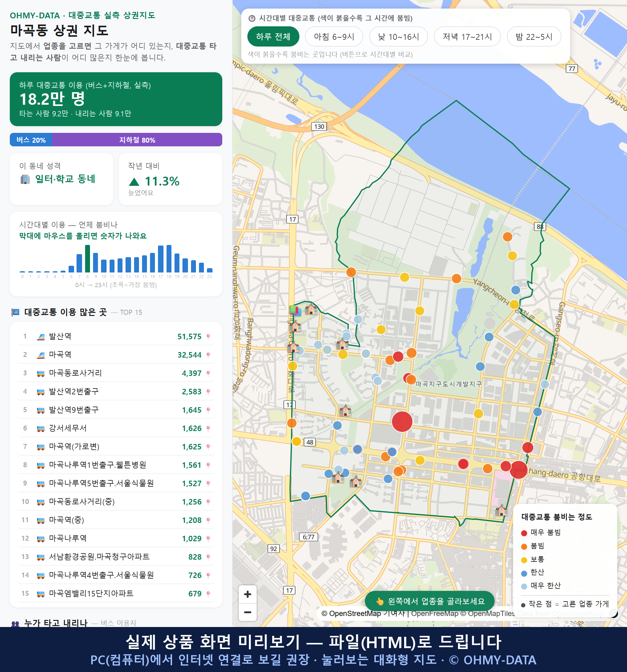Click the 51,575 ridership value
This screenshot has height=672, width=627.
coord(189,337)
